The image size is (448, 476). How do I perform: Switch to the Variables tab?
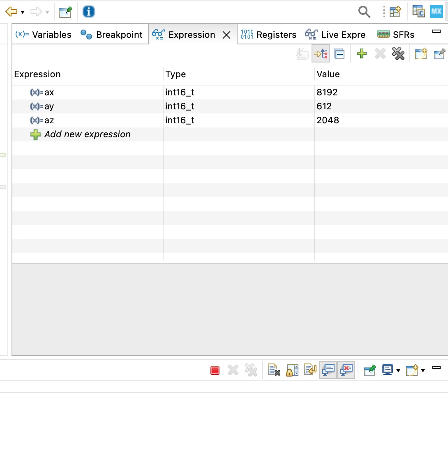point(43,35)
